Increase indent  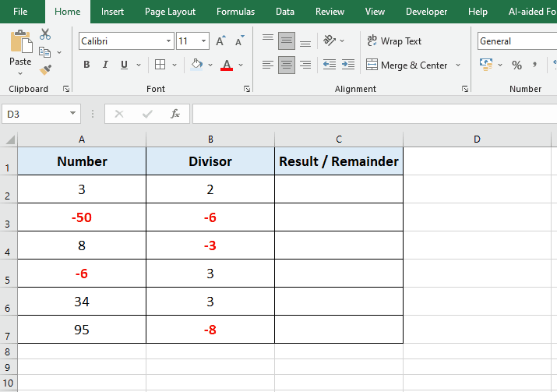pos(348,65)
